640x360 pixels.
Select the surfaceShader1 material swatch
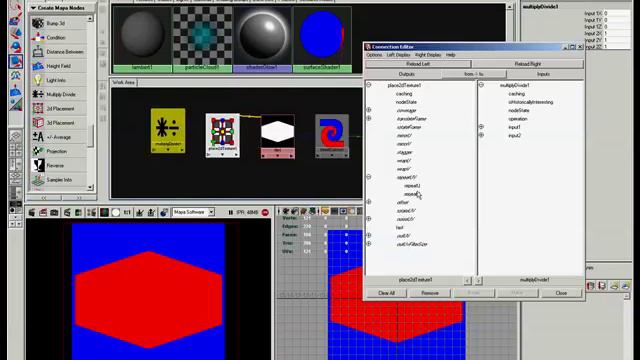click(x=322, y=39)
